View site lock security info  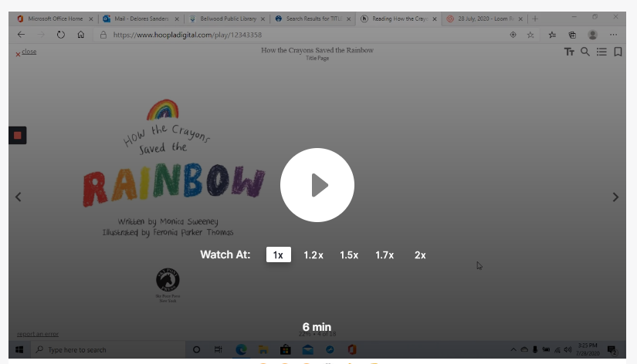point(103,35)
